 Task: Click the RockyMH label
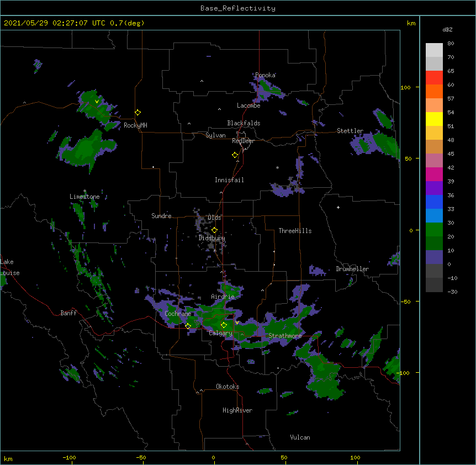[135, 125]
